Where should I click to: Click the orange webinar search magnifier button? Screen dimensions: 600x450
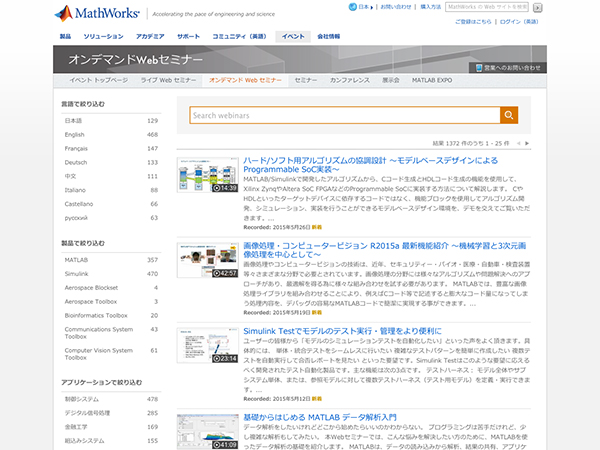click(x=509, y=115)
